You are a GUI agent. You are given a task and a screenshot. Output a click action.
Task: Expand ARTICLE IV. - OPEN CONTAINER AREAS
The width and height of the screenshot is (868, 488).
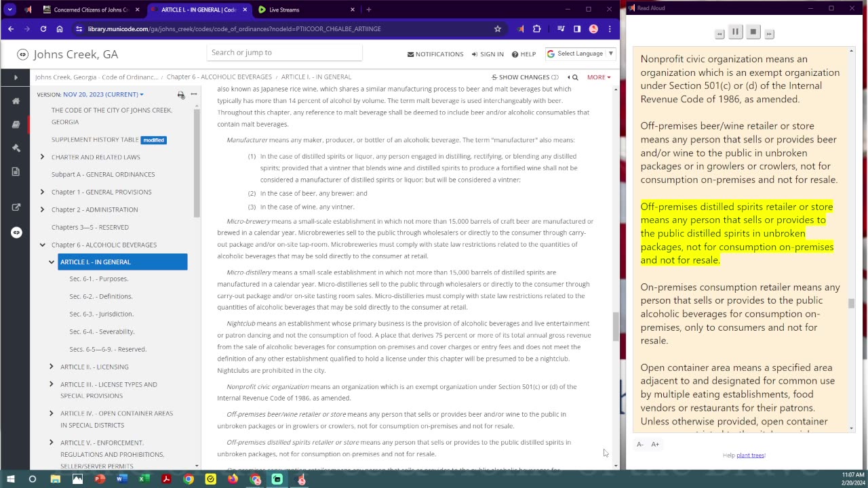(x=51, y=413)
